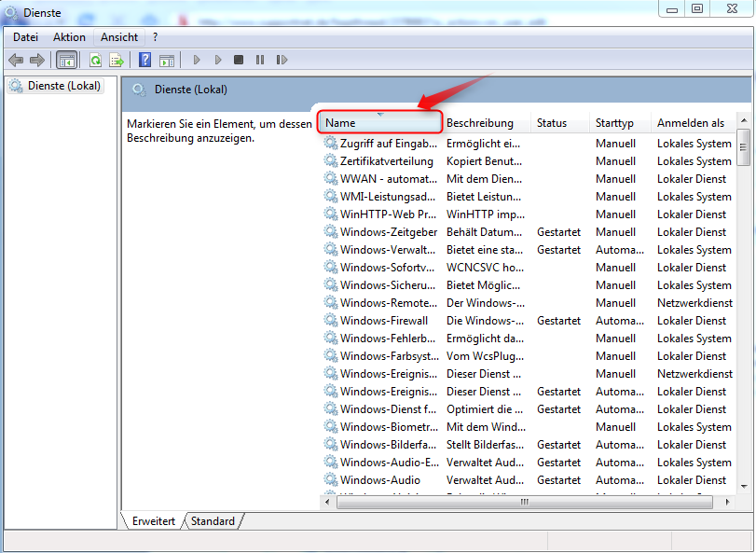
Task: Sort by the Starttyp column header
Action: pos(615,123)
